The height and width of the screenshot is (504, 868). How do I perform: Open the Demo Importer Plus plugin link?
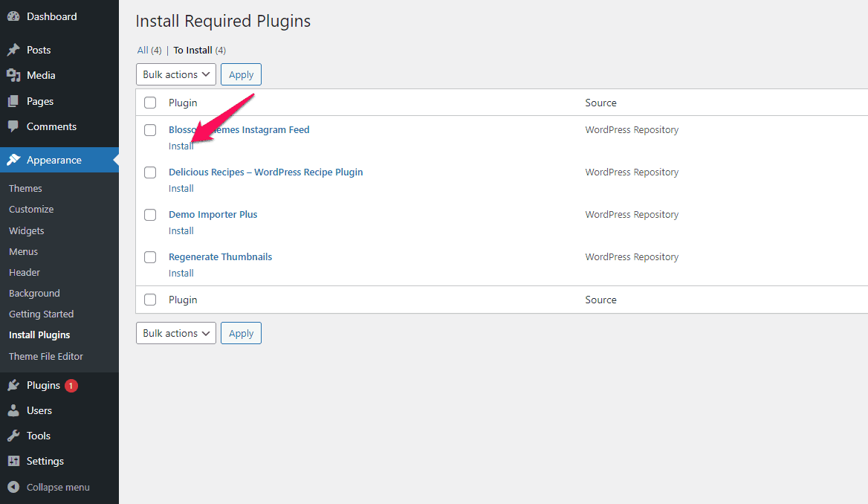(x=213, y=214)
